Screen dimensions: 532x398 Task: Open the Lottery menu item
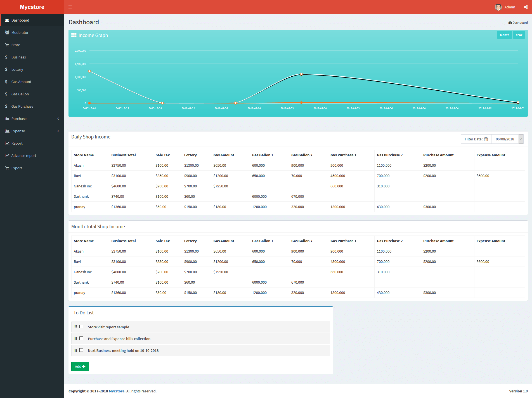17,69
